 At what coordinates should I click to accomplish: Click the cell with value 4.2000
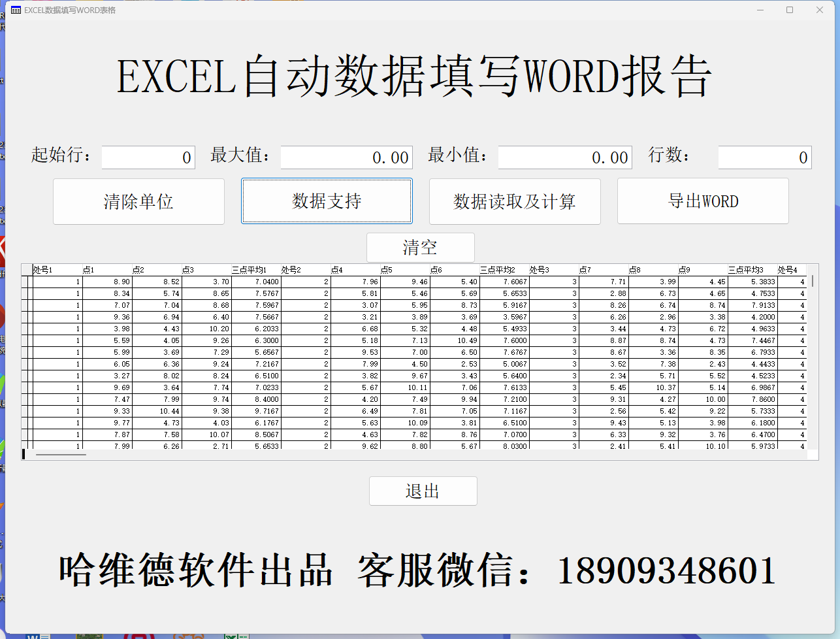tap(752, 317)
